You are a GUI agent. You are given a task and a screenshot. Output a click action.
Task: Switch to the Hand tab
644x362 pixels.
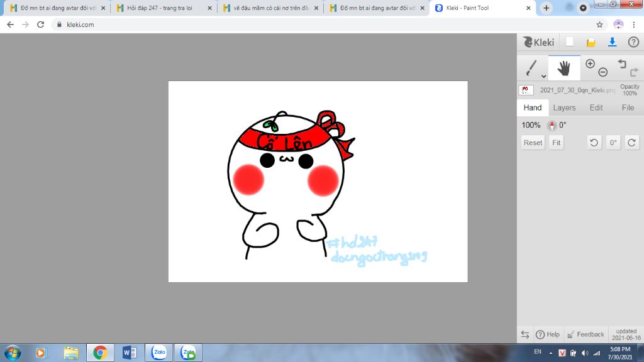point(533,107)
